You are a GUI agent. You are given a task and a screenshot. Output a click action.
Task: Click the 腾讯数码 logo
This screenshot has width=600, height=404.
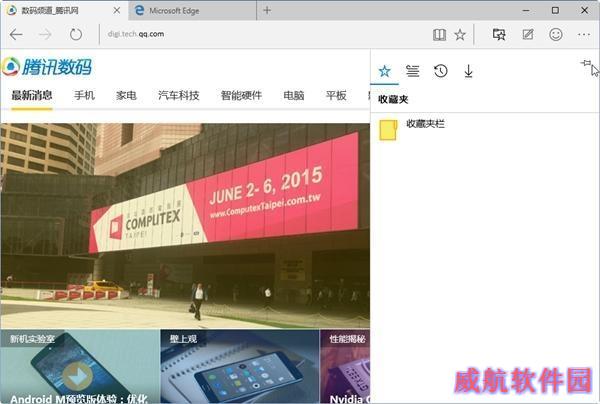[x=47, y=67]
